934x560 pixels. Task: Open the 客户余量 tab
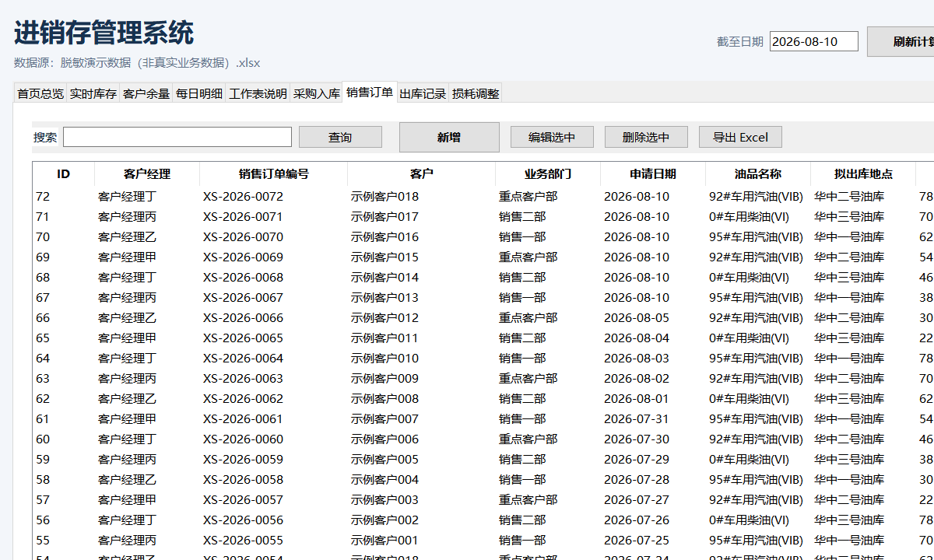[x=146, y=93]
